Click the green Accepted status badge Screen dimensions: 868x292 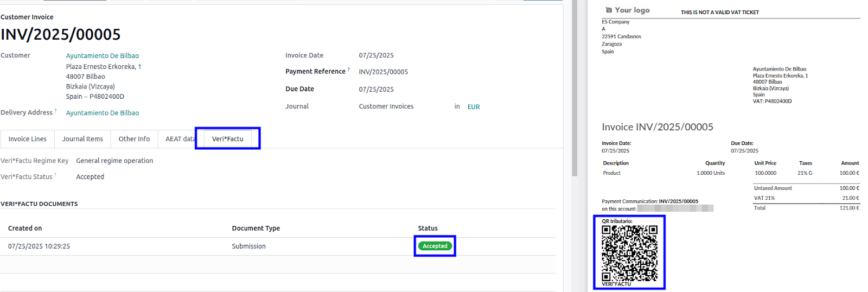coord(435,246)
